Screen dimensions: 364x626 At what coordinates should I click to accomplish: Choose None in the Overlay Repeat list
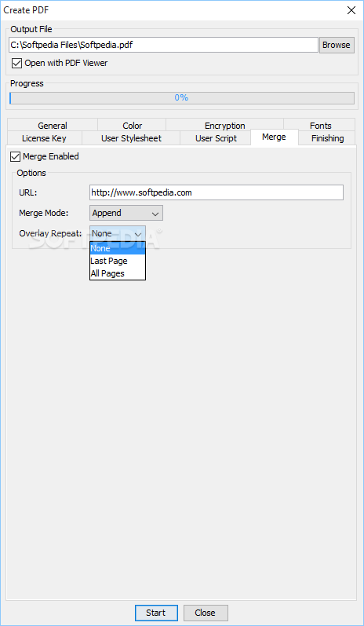[x=118, y=248]
